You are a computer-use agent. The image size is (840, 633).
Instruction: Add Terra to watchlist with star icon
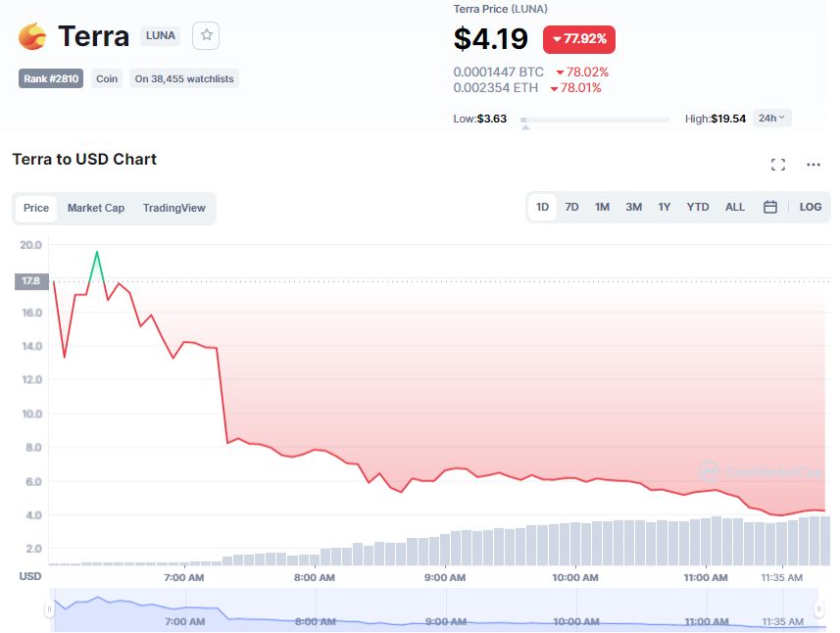point(206,36)
